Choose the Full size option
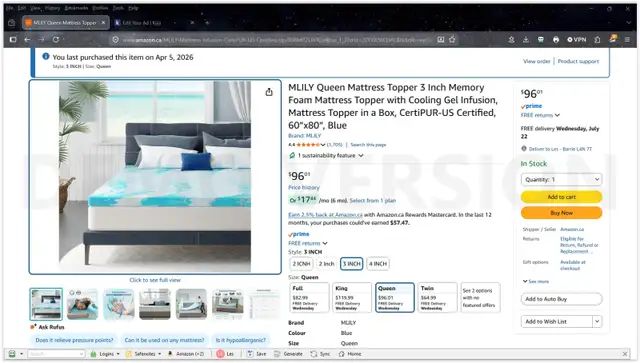This screenshot has width=640, height=363. pos(309,298)
